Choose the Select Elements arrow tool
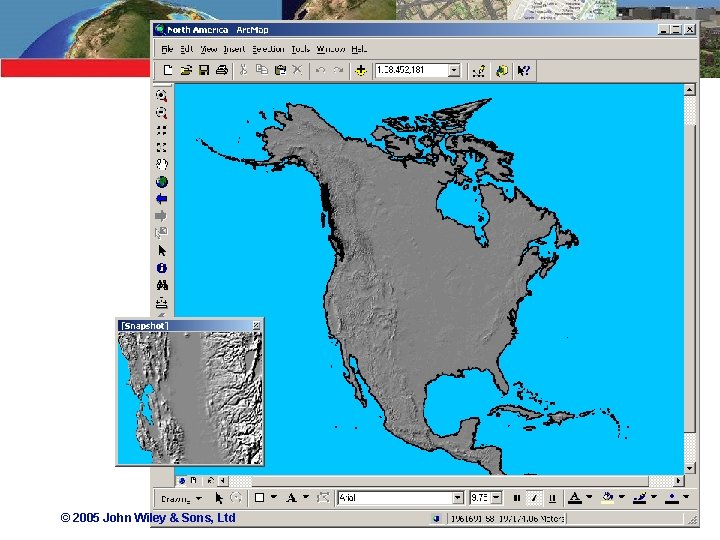 pyautogui.click(x=161, y=251)
